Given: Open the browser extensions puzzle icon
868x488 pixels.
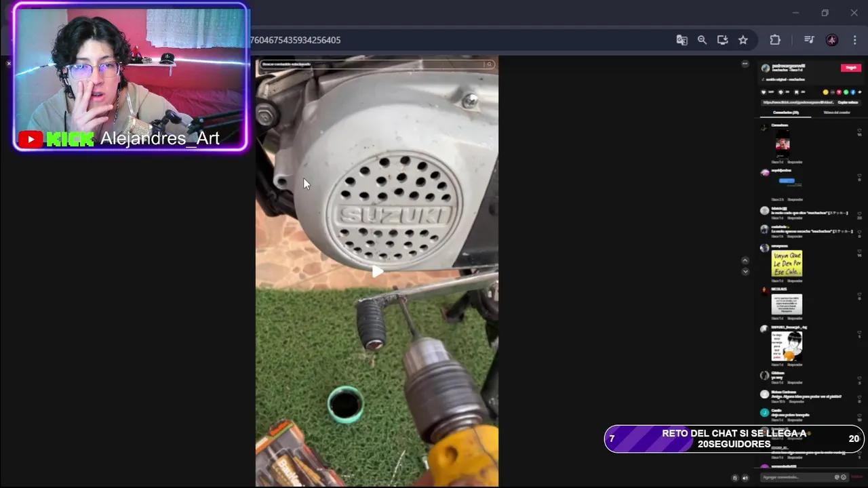Looking at the screenshot, I should (775, 40).
